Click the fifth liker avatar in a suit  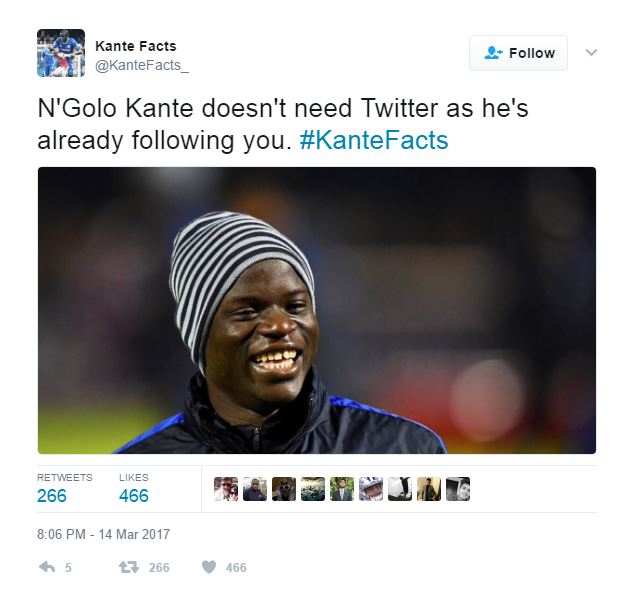(x=342, y=489)
